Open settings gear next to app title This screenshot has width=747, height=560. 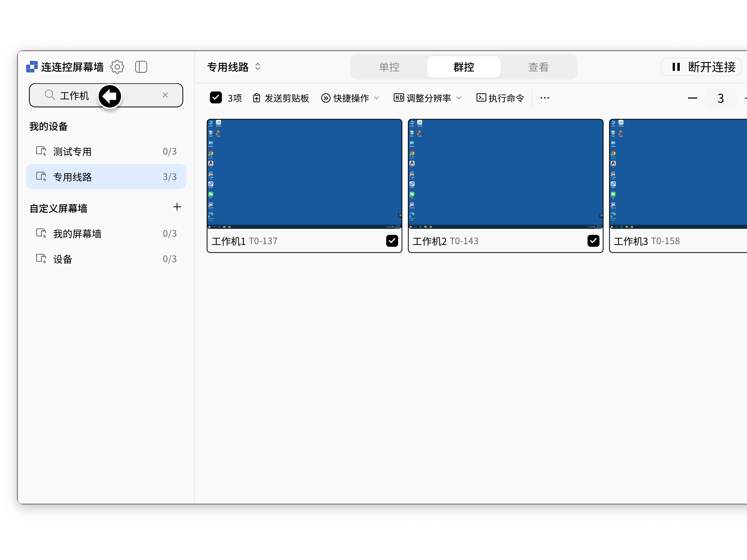pos(117,67)
